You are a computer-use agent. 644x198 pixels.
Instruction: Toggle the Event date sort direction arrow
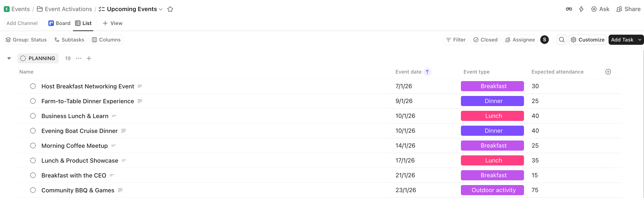click(427, 72)
